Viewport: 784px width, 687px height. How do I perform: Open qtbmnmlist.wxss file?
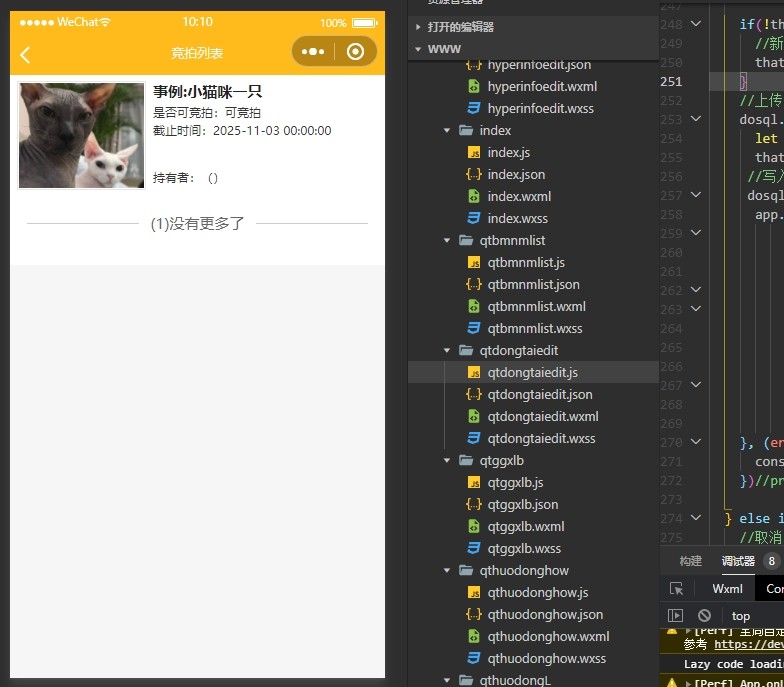[535, 328]
